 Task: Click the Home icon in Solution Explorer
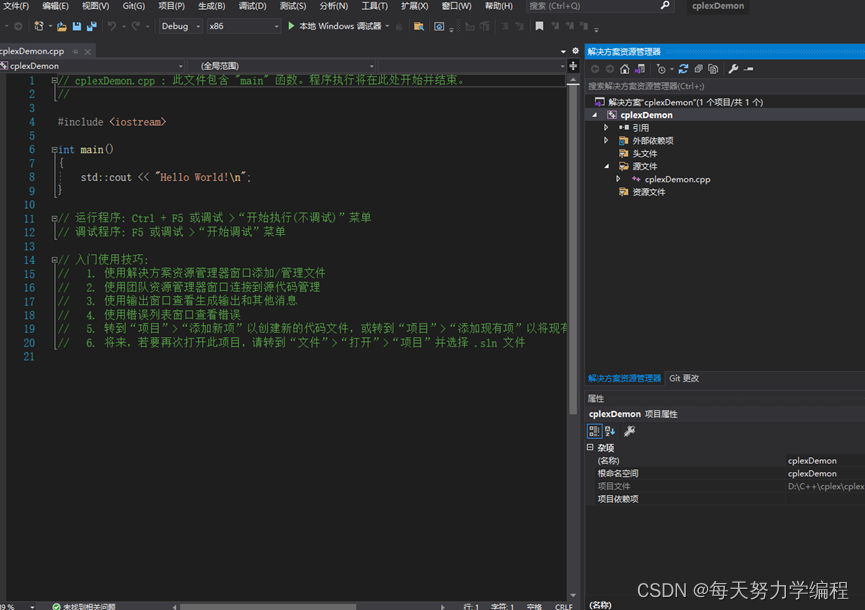pyautogui.click(x=624, y=69)
